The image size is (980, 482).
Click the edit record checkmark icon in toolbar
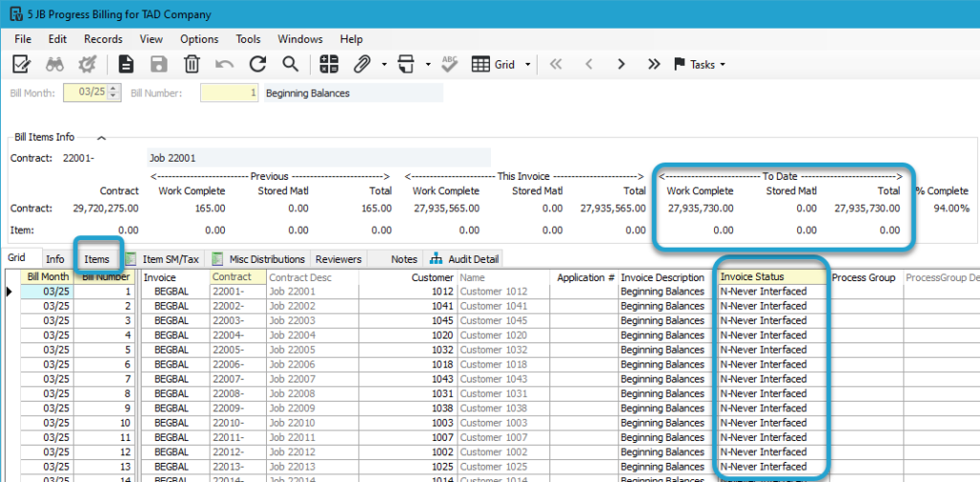coord(23,64)
